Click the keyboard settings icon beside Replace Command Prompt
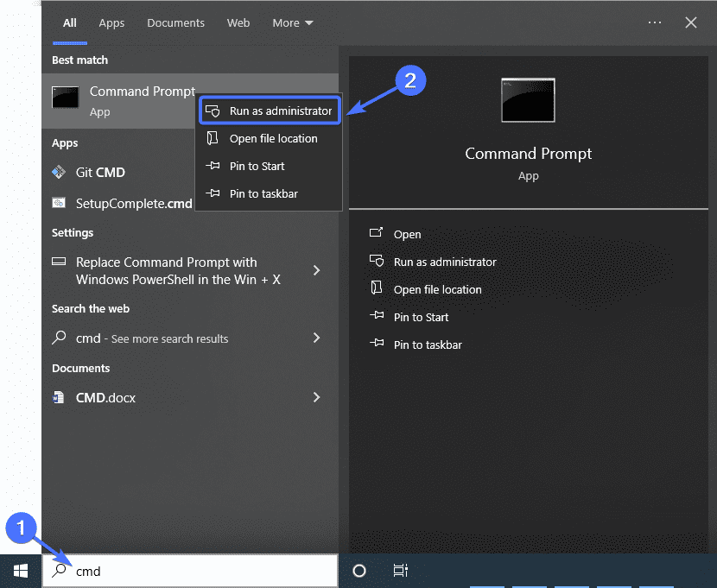This screenshot has height=588, width=717. coord(59,262)
